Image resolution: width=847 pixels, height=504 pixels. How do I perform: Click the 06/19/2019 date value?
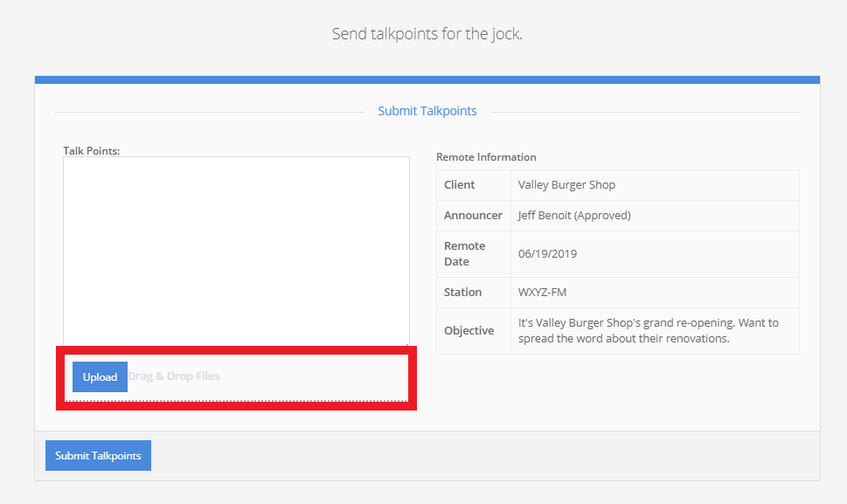coord(547,254)
